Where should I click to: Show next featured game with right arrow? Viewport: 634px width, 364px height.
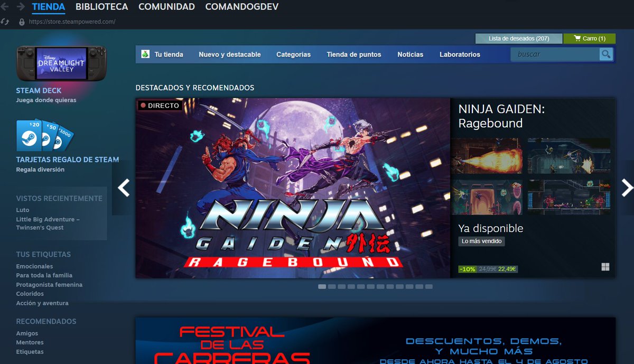[x=627, y=188]
